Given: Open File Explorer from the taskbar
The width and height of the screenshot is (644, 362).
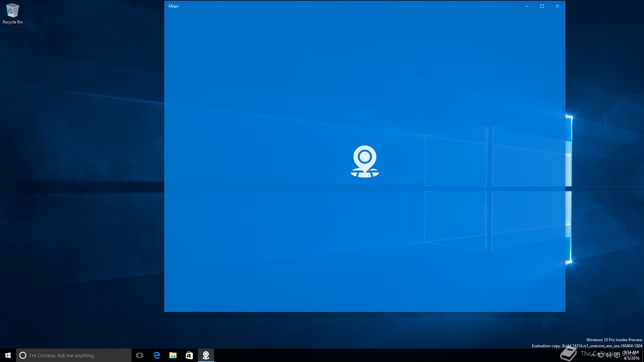Looking at the screenshot, I should [x=173, y=355].
